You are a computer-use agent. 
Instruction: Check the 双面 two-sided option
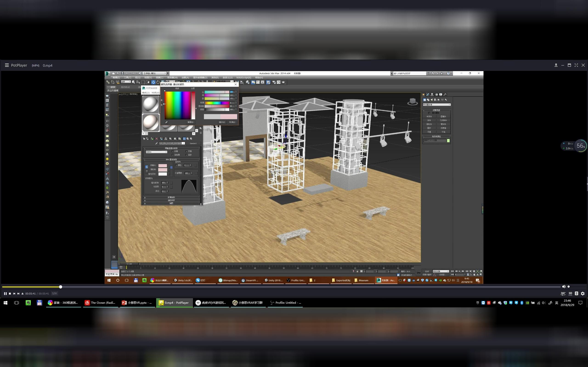coord(187,151)
